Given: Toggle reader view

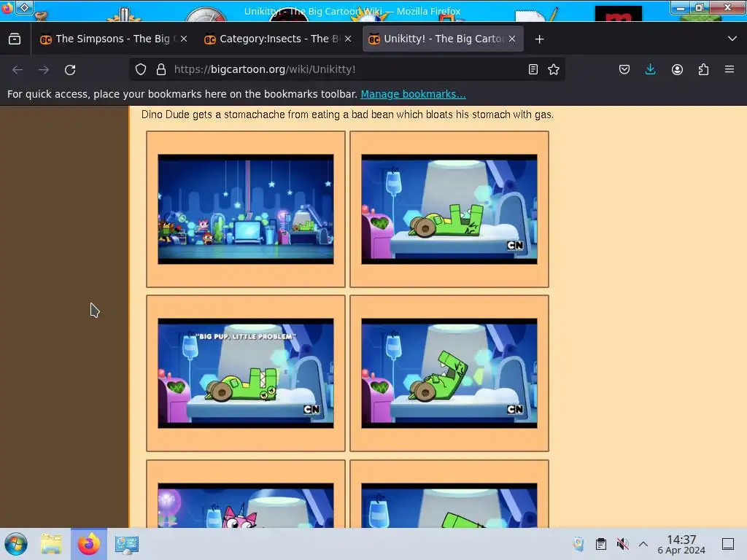Looking at the screenshot, I should click(x=533, y=69).
